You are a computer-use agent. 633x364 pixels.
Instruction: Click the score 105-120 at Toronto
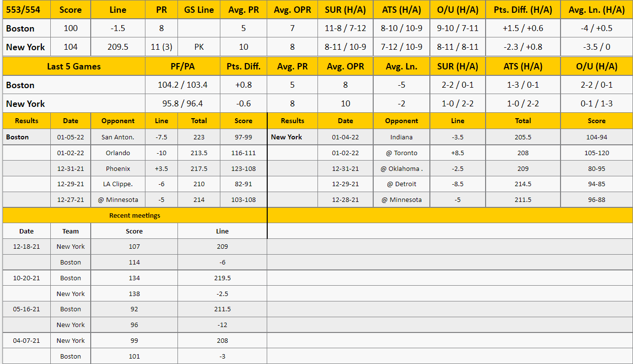pyautogui.click(x=597, y=153)
